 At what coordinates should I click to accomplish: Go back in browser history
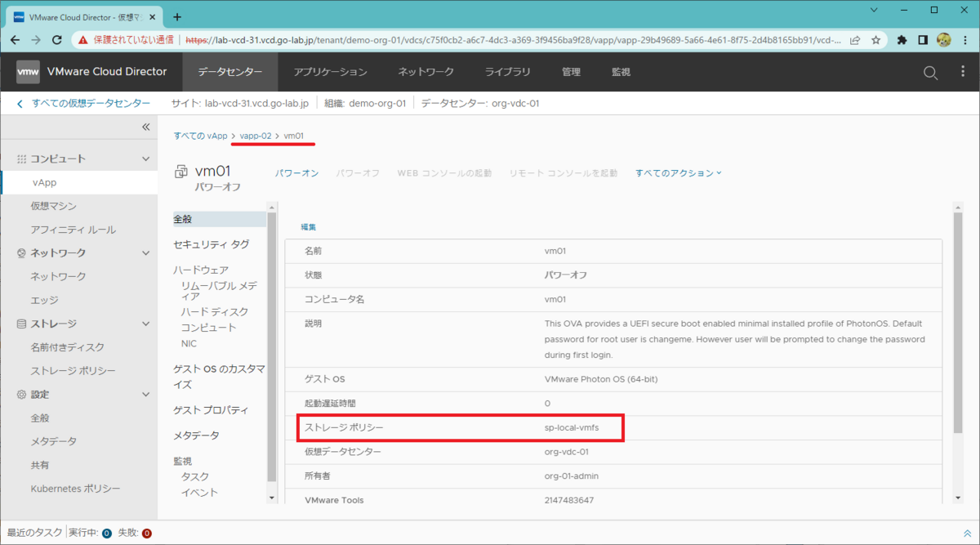[15, 39]
